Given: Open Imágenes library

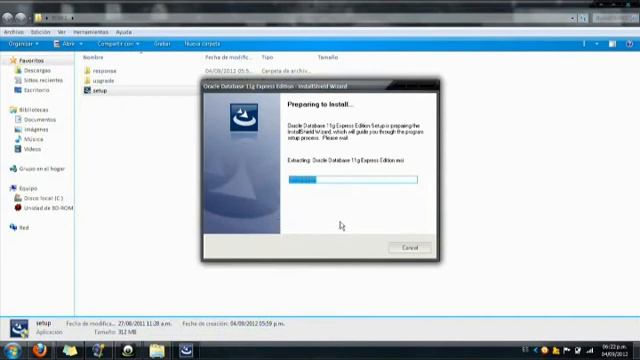Looking at the screenshot, I should [x=36, y=129].
